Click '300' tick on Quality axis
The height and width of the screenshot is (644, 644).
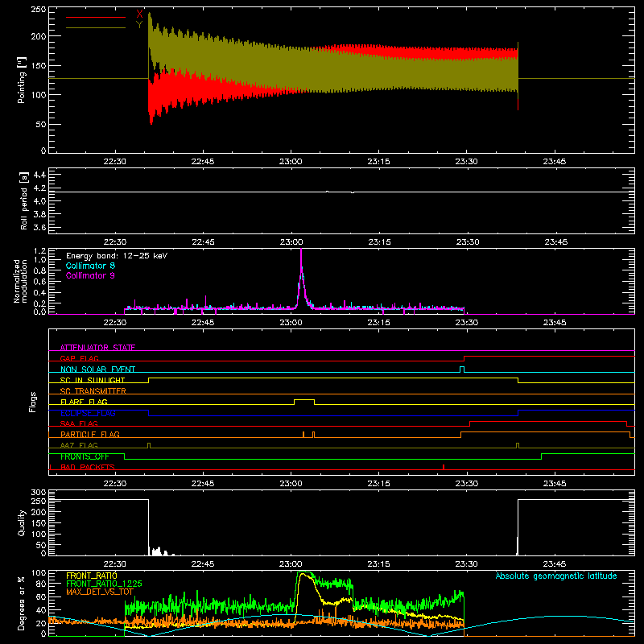click(39, 493)
